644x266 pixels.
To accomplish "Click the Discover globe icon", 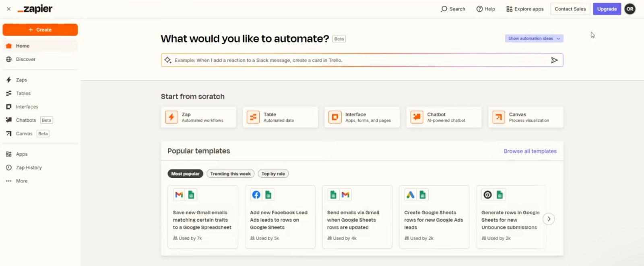I will [x=9, y=59].
